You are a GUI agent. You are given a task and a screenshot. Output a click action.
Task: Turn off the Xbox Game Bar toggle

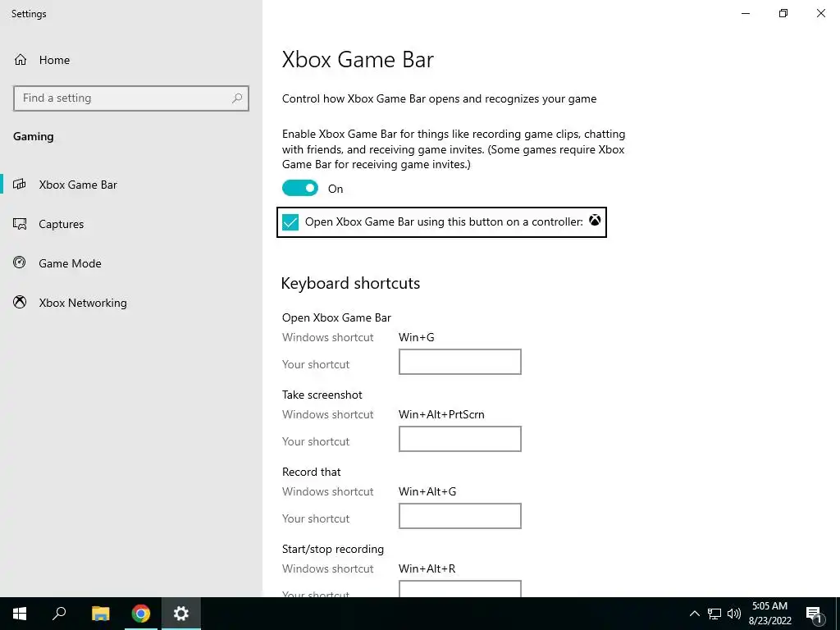(x=300, y=188)
